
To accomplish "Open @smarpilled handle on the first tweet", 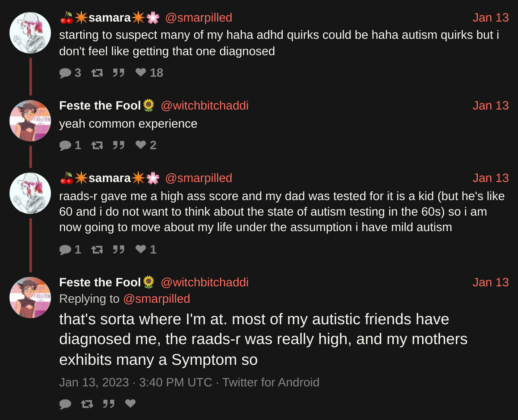I will coord(199,18).
